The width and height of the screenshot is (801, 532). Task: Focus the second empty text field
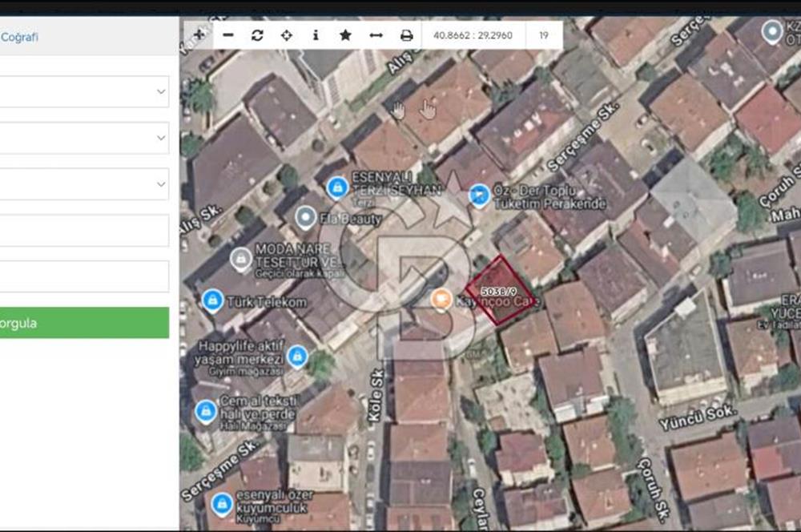point(84,276)
